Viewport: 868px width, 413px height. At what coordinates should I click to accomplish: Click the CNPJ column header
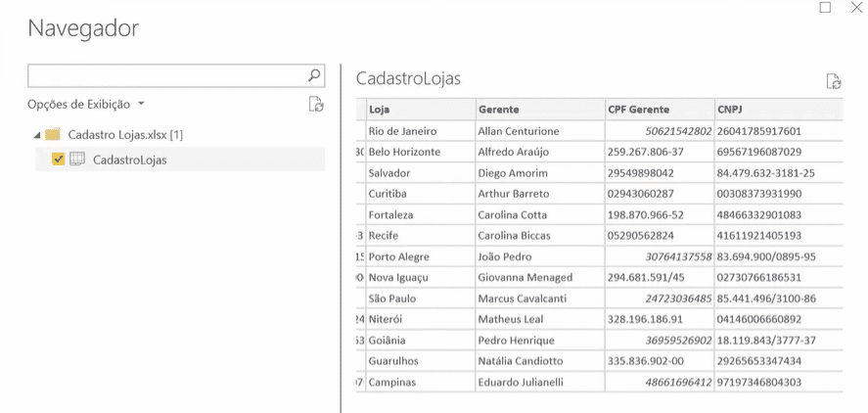pos(779,110)
